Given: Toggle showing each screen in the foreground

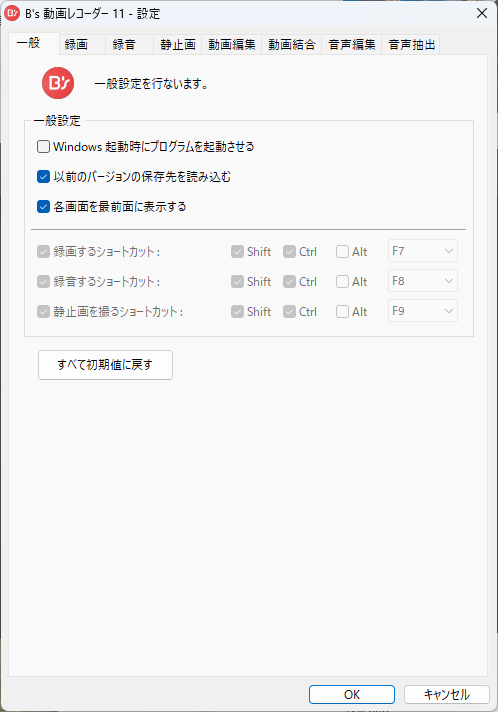Looking at the screenshot, I should pos(43,207).
